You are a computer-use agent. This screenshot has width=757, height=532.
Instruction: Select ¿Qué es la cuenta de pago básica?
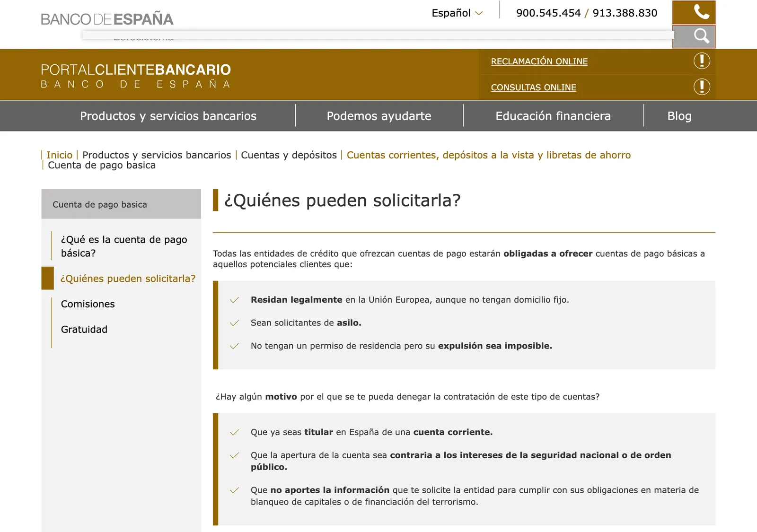point(124,246)
